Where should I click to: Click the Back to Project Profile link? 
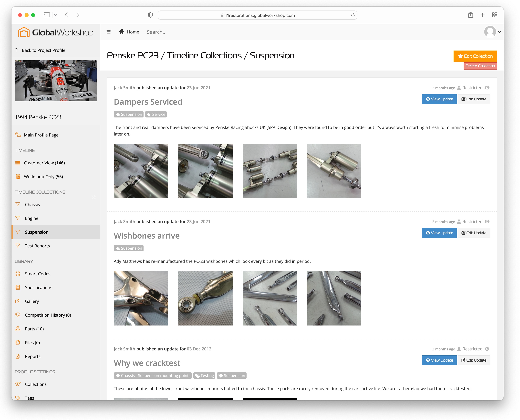tap(43, 50)
